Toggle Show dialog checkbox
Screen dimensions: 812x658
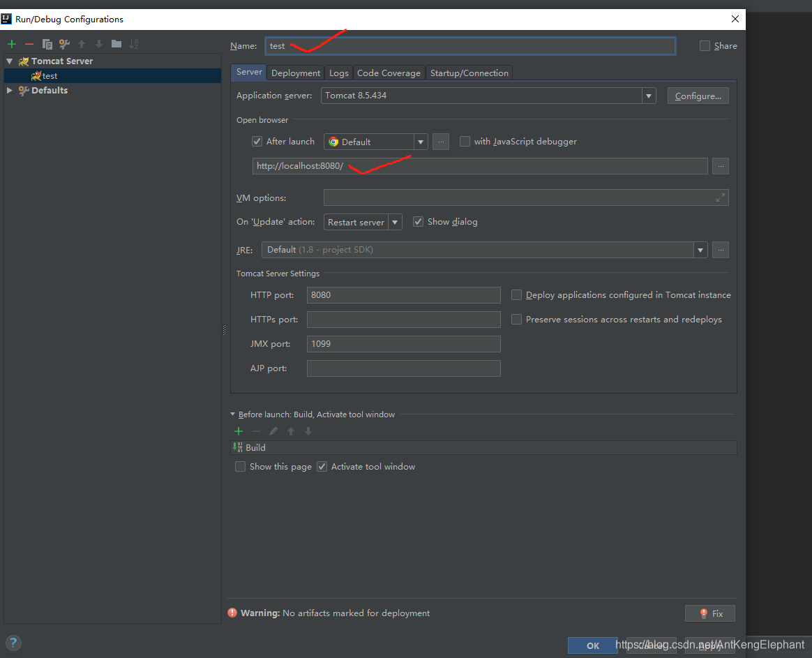(x=418, y=222)
